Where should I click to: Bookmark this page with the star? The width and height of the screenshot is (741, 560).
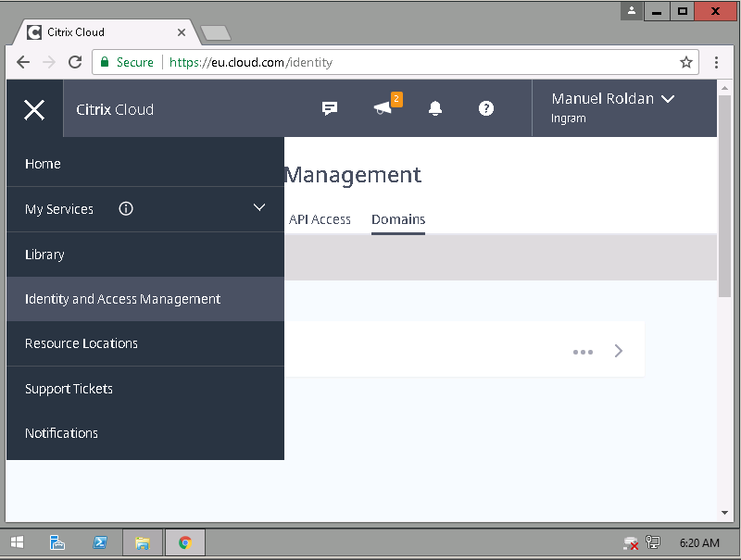(686, 62)
